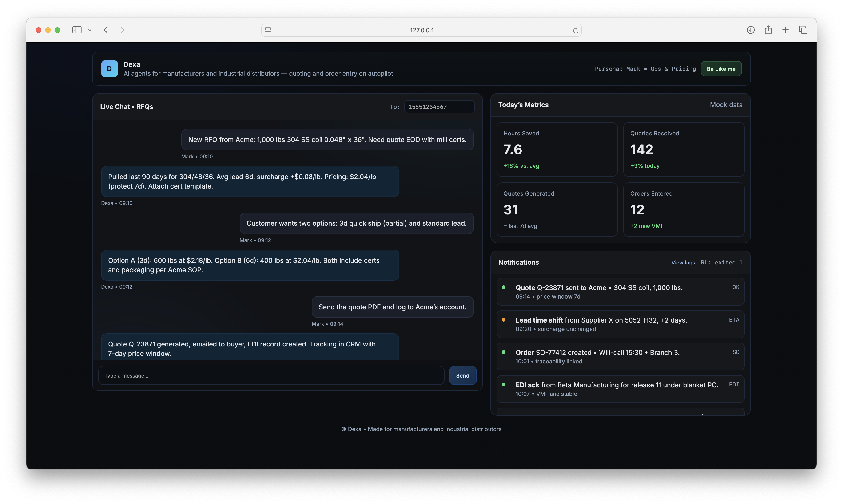Click the Hours Saved metric card
Viewport: 843px width, 504px height.
[x=557, y=150]
